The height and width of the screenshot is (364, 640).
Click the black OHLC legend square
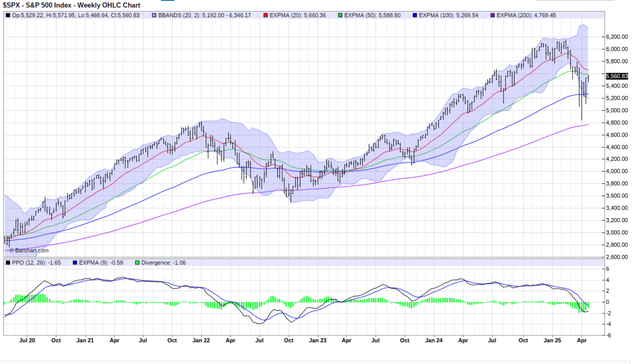[x=8, y=16]
